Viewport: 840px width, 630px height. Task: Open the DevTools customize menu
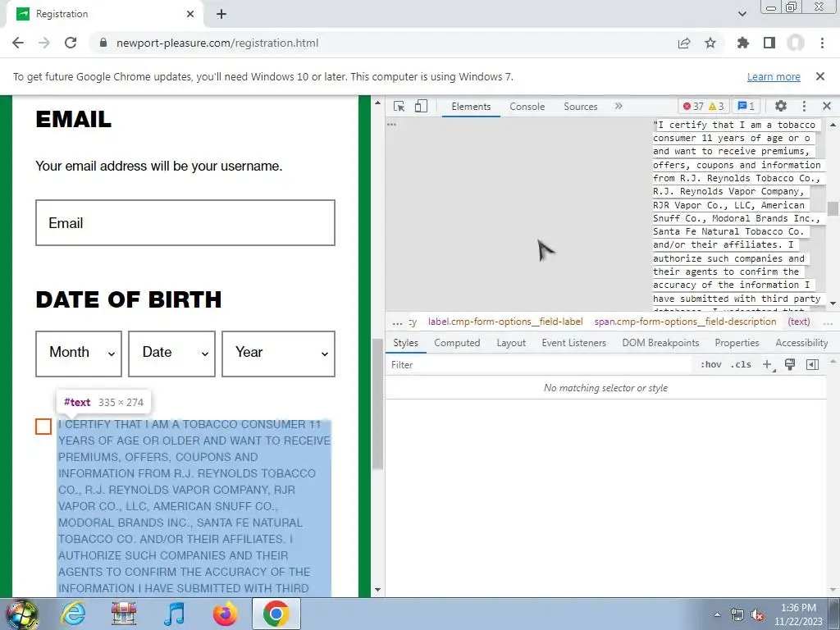pyautogui.click(x=804, y=106)
